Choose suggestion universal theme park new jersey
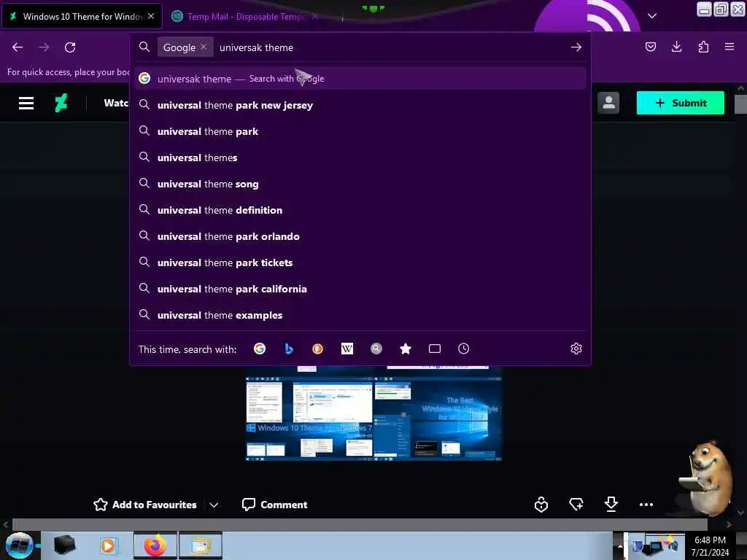 [x=360, y=105]
